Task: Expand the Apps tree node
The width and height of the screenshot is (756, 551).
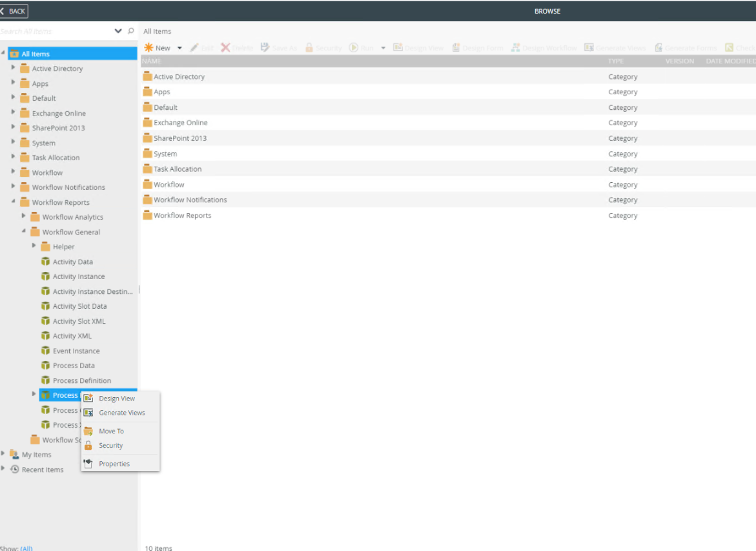Action: [x=13, y=83]
